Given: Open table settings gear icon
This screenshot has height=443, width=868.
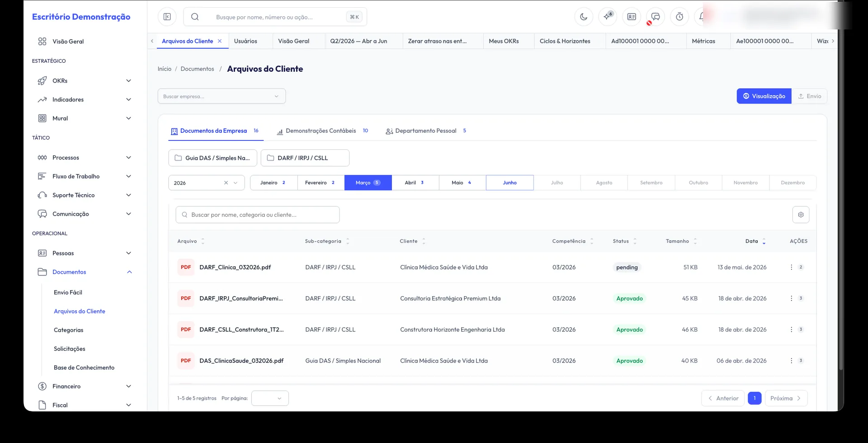Looking at the screenshot, I should [801, 215].
